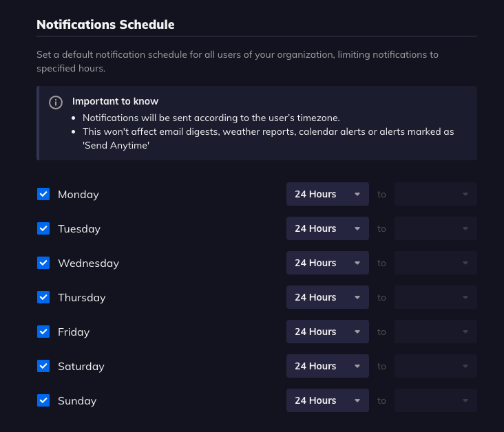Screen dimensions: 504x432
Task: Expand Friday's 24 Hours dropdown
Action: (327, 332)
